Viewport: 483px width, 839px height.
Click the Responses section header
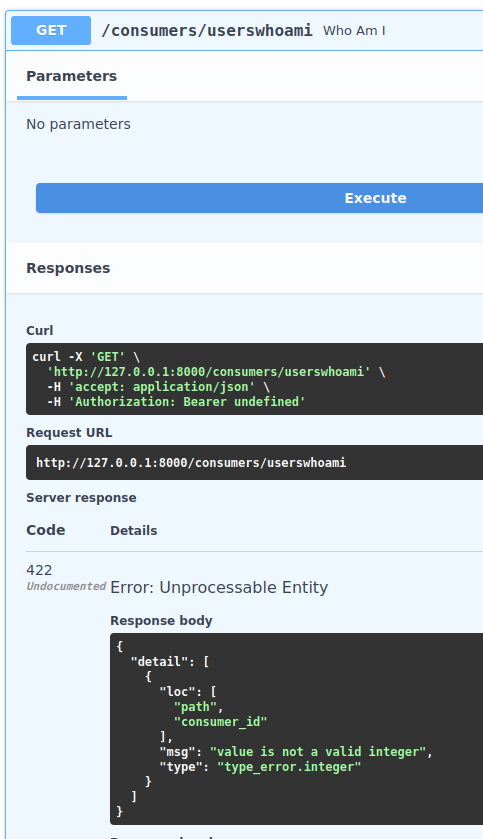68,268
